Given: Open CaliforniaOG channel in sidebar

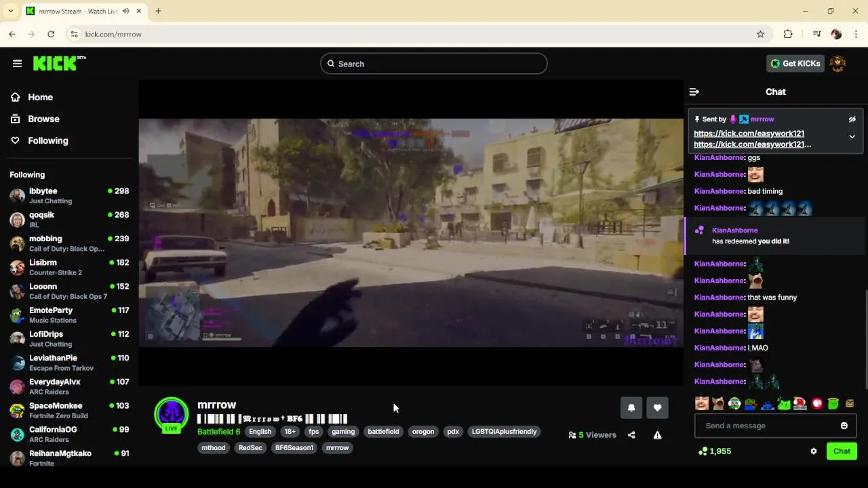Looking at the screenshot, I should click(x=69, y=434).
